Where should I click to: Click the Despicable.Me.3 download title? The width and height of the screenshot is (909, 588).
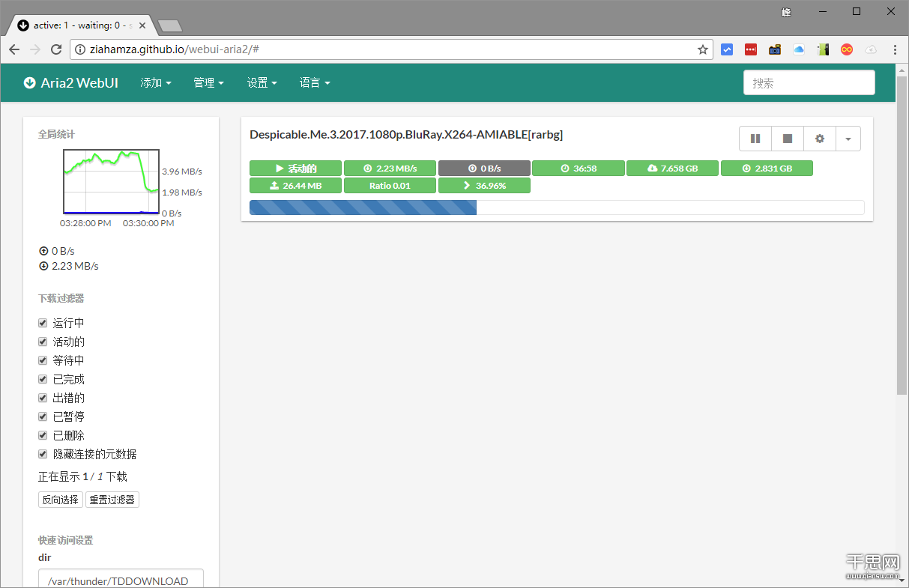coord(406,135)
